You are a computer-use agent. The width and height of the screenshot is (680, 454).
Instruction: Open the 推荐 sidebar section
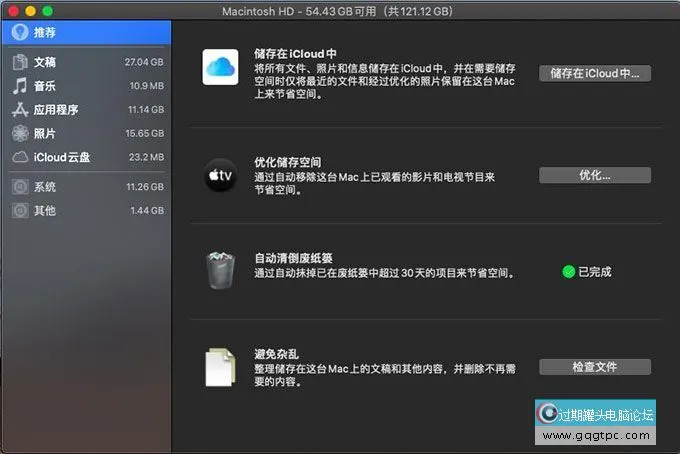(x=86, y=32)
